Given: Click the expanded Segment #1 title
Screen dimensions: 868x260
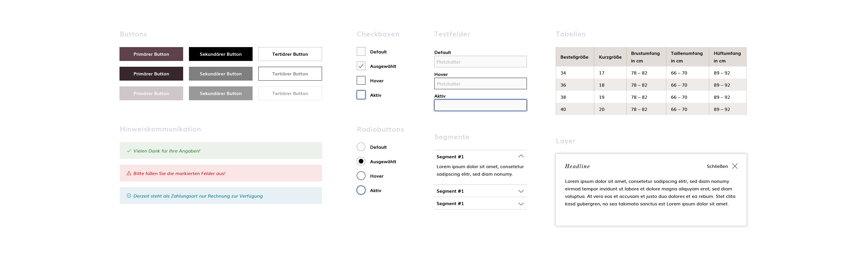Looking at the screenshot, I should point(450,157).
